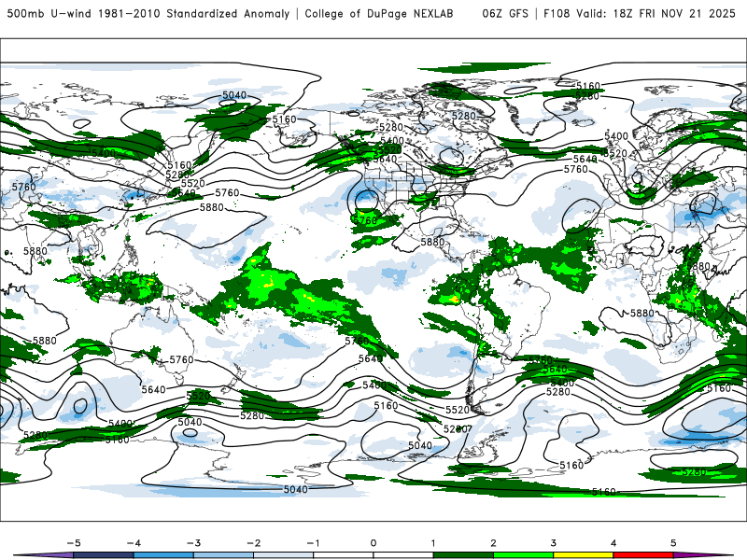The height and width of the screenshot is (560, 747).
Task: Click the '2' colorbar tick label
Action: coord(494,543)
